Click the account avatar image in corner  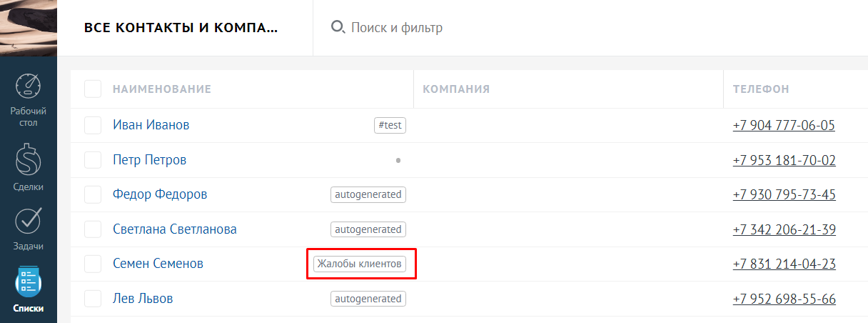[x=29, y=28]
